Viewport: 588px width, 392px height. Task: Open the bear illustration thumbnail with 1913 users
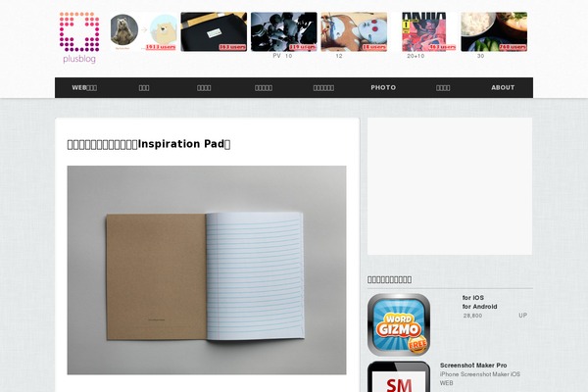pyautogui.click(x=144, y=32)
